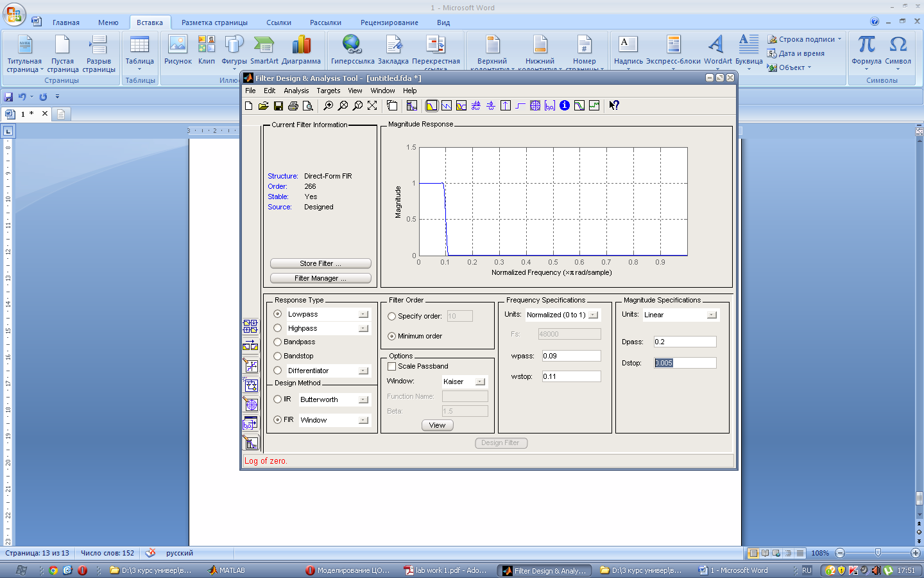Click Word 'Таблица' insert button

[139, 54]
